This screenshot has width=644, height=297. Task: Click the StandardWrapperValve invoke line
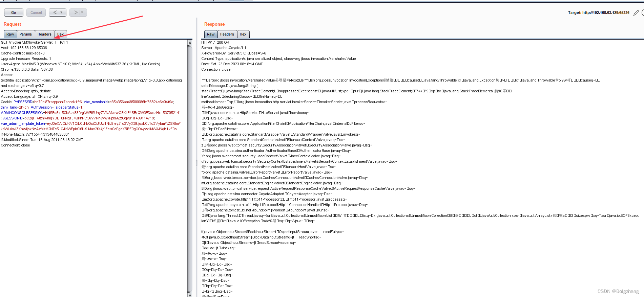coord(281,134)
